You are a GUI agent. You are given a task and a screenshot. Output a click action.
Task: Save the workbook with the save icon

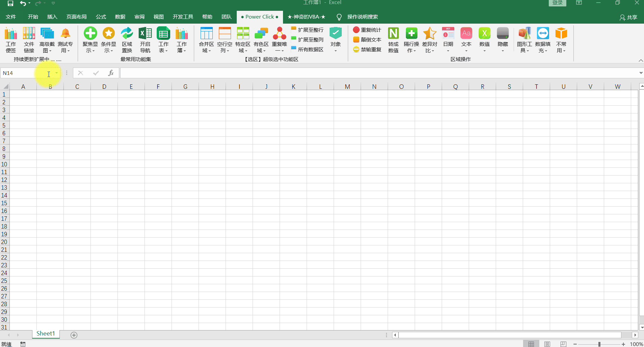coord(10,3)
